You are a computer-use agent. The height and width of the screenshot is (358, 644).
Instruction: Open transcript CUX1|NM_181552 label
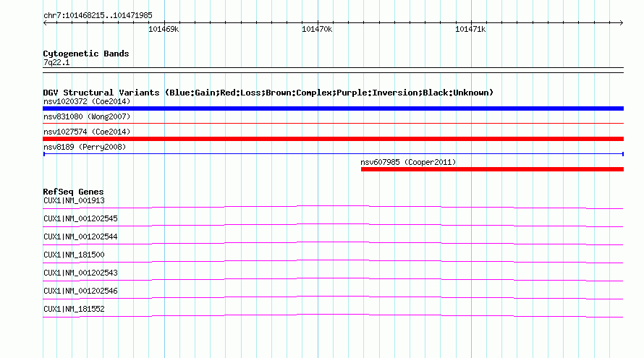coord(74,309)
